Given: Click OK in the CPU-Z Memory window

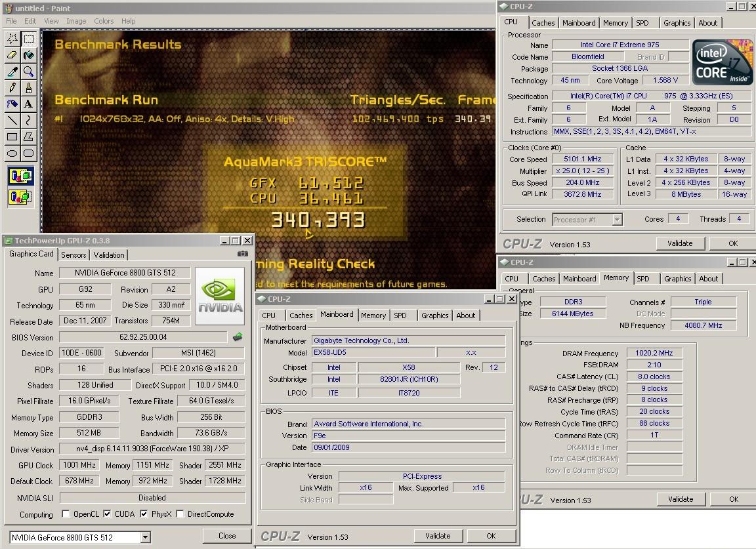Looking at the screenshot, I should click(733, 499).
